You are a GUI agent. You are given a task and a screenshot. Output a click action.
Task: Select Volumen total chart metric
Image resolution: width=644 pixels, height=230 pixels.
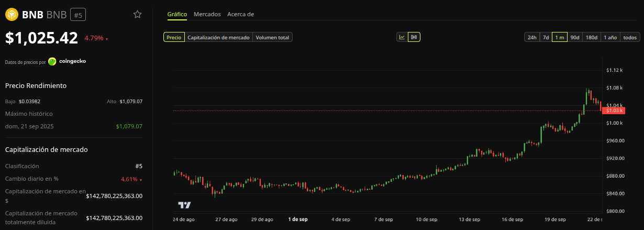(273, 37)
